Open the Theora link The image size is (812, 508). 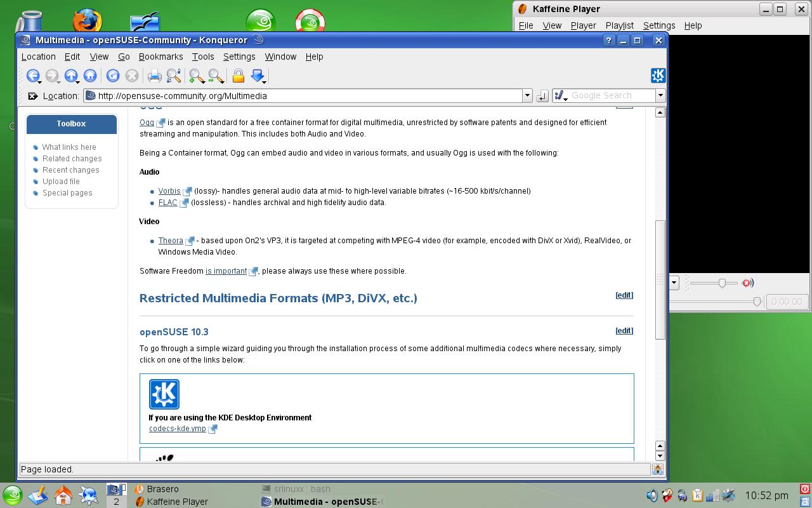(x=171, y=241)
